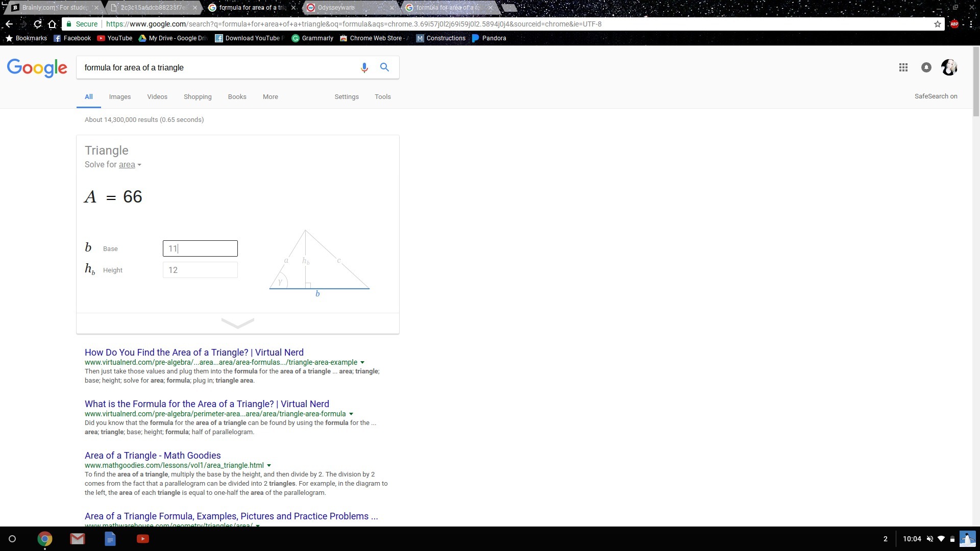Open Google notifications bell

926,67
